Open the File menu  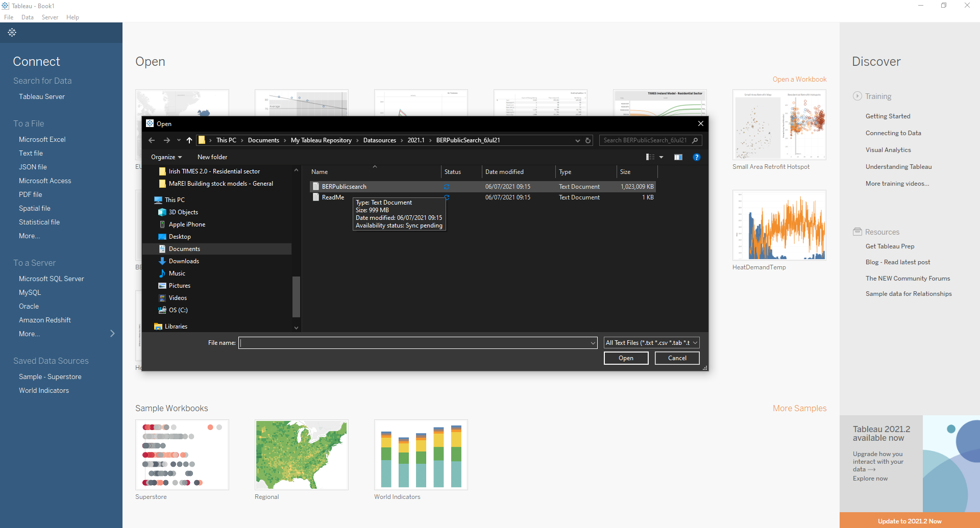9,17
